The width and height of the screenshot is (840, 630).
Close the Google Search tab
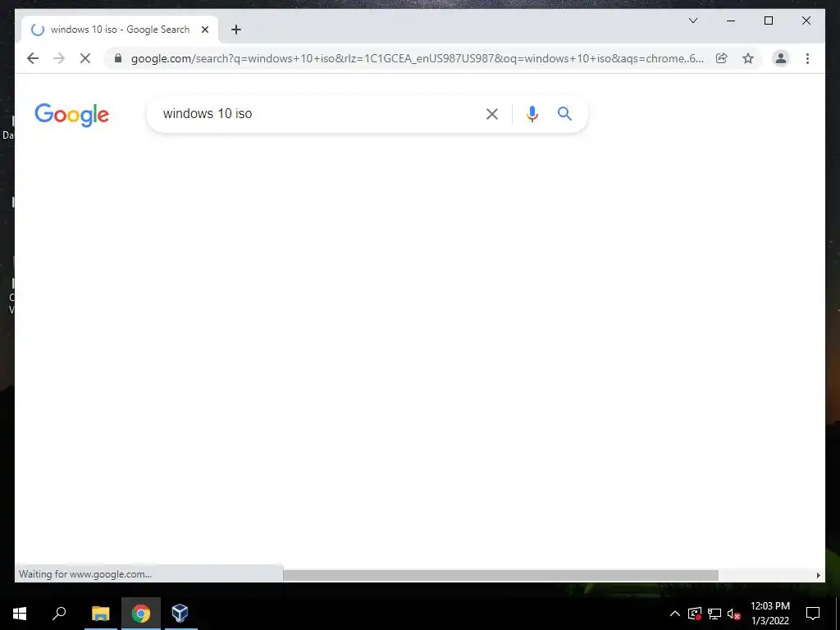coord(204,30)
